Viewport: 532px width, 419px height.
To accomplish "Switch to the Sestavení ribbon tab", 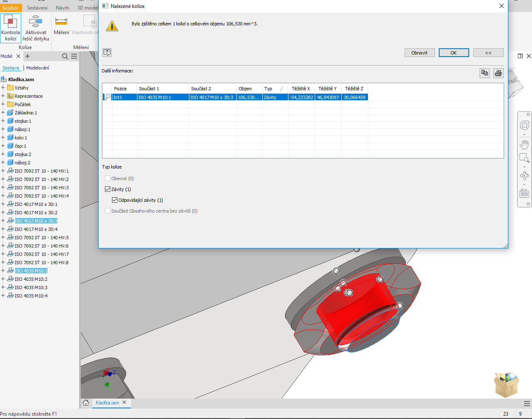I will [37, 7].
